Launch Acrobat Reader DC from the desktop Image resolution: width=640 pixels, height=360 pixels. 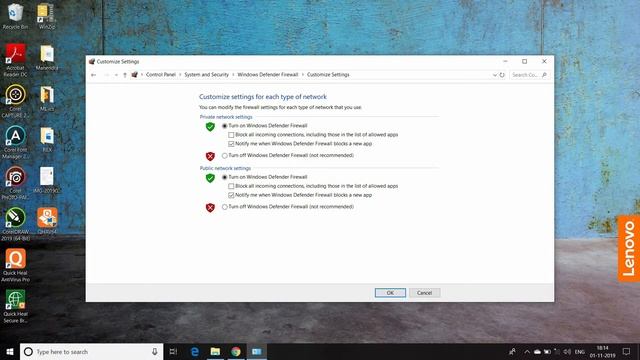click(x=16, y=60)
